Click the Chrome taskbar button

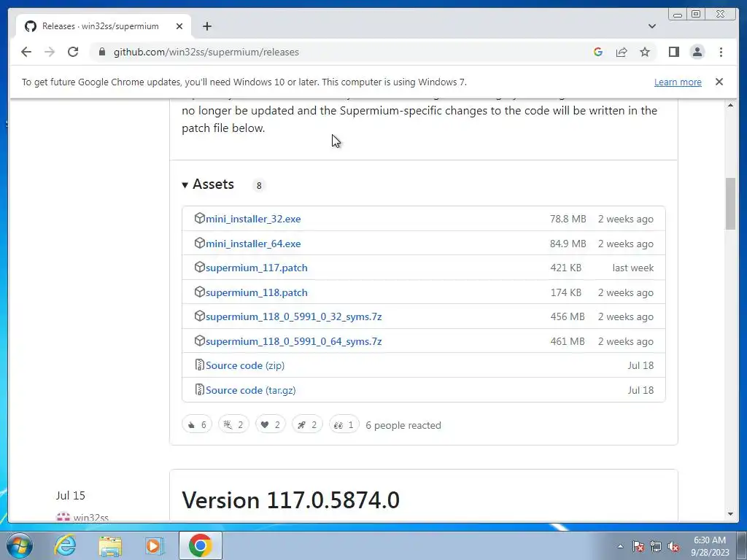coord(200,545)
